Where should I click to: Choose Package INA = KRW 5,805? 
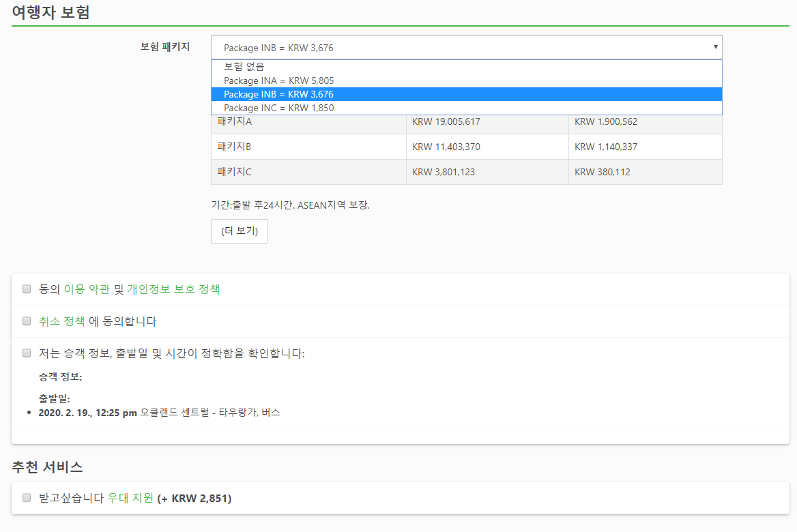pyautogui.click(x=466, y=80)
